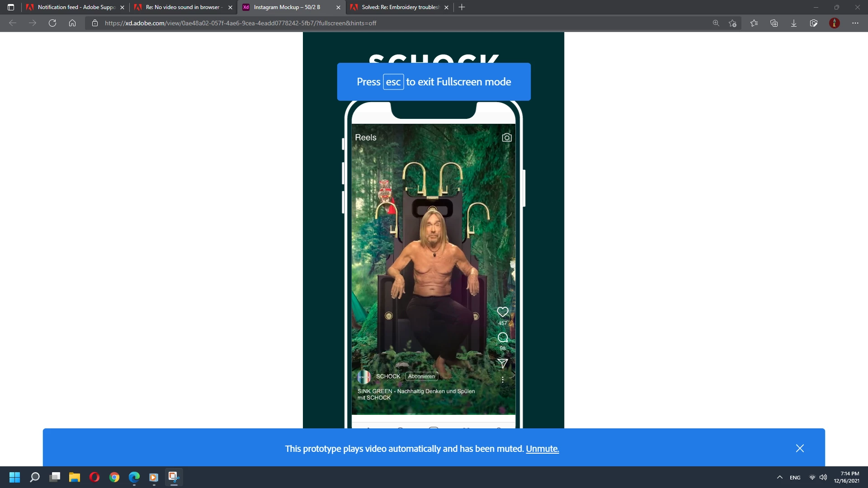Image resolution: width=868 pixels, height=488 pixels.
Task: Open browser settings ellipsis menu
Action: pos(855,23)
